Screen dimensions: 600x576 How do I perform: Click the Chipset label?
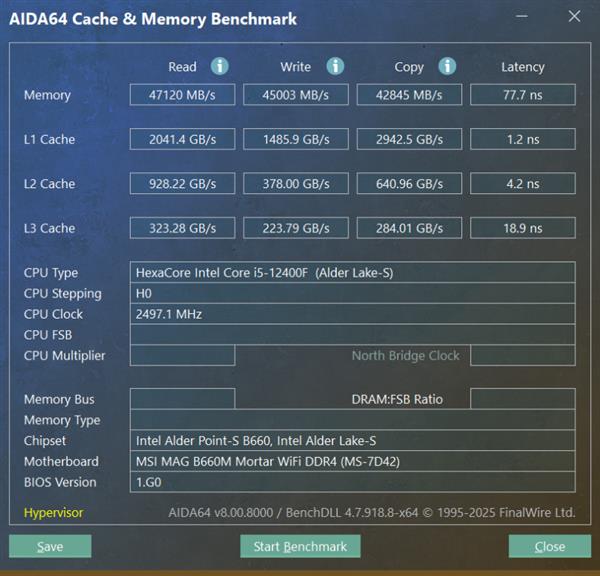click(45, 441)
